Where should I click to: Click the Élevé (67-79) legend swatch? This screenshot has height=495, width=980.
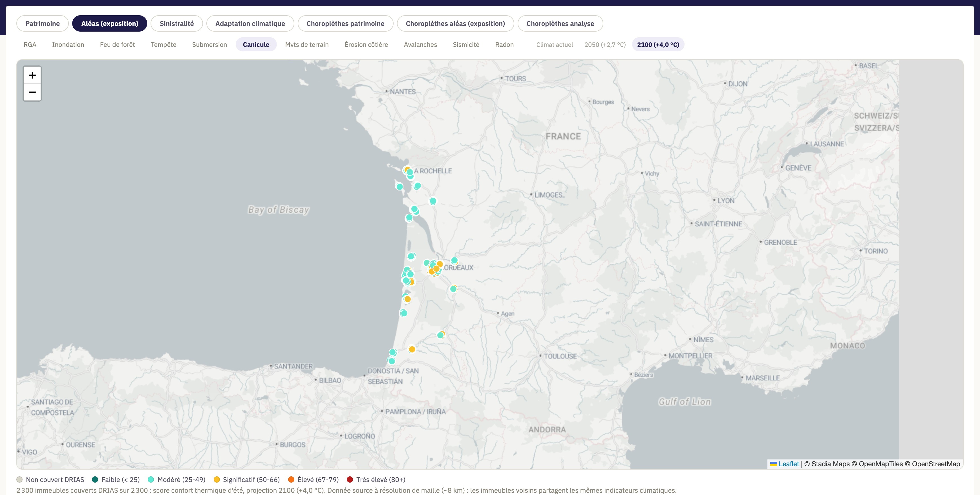click(291, 479)
